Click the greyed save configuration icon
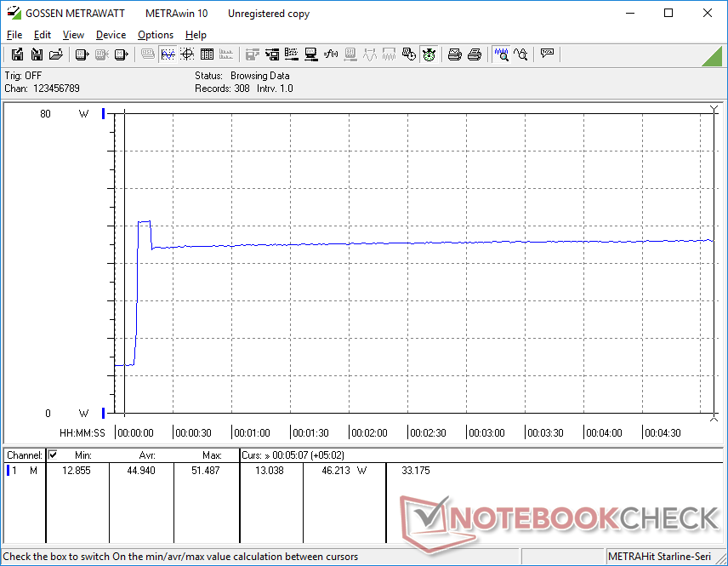 pyautogui.click(x=253, y=54)
